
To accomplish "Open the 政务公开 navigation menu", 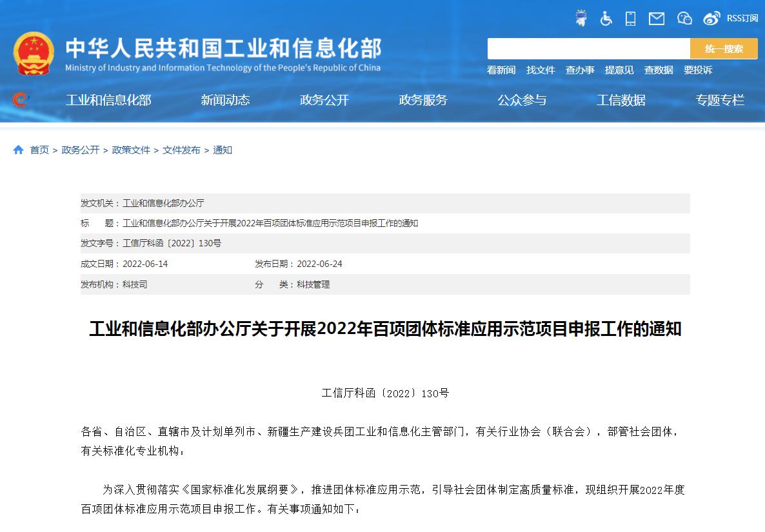I will (x=324, y=100).
